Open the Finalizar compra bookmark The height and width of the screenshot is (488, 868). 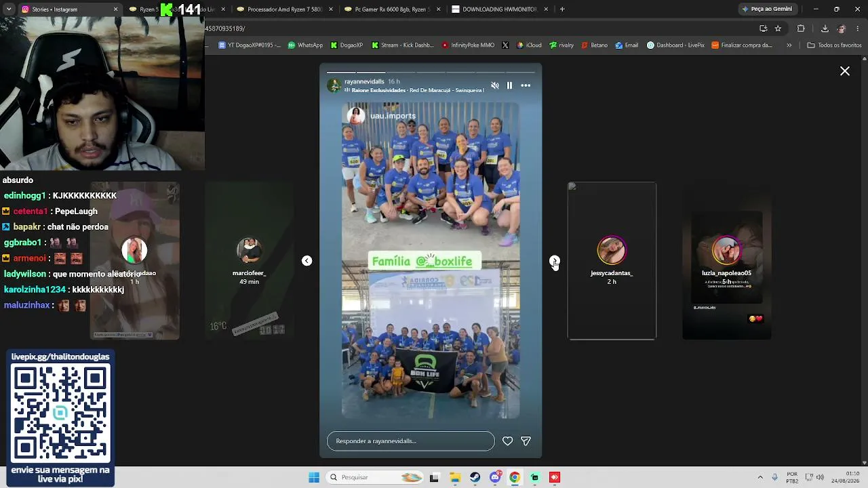click(x=742, y=45)
